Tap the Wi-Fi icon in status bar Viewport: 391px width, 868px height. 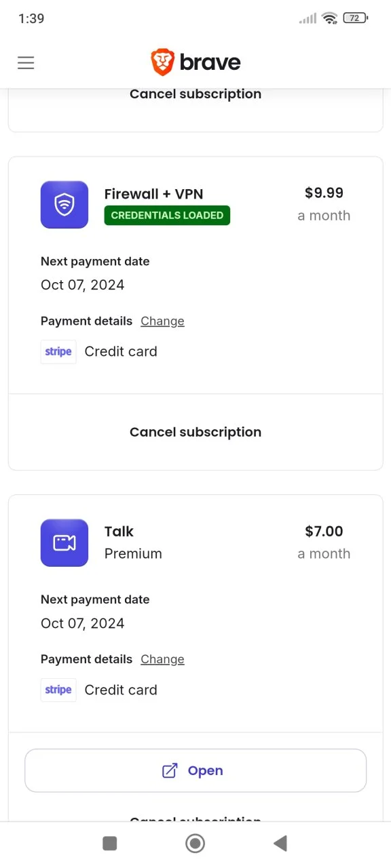[330, 18]
